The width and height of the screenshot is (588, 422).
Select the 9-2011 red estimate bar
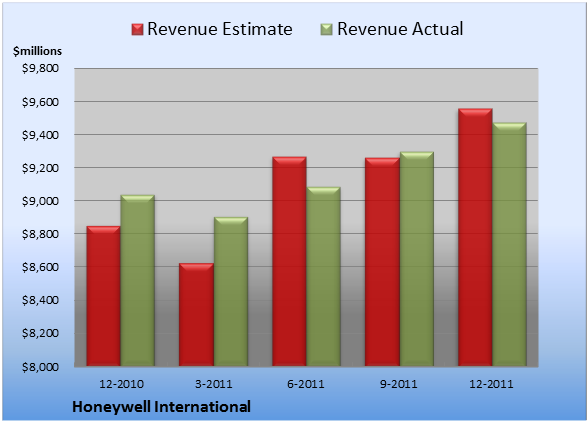tap(382, 262)
